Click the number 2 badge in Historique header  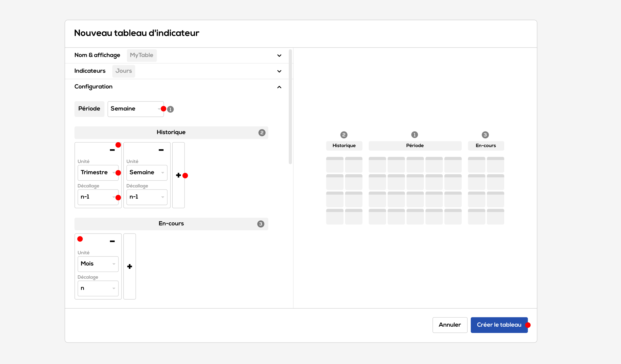tap(262, 133)
